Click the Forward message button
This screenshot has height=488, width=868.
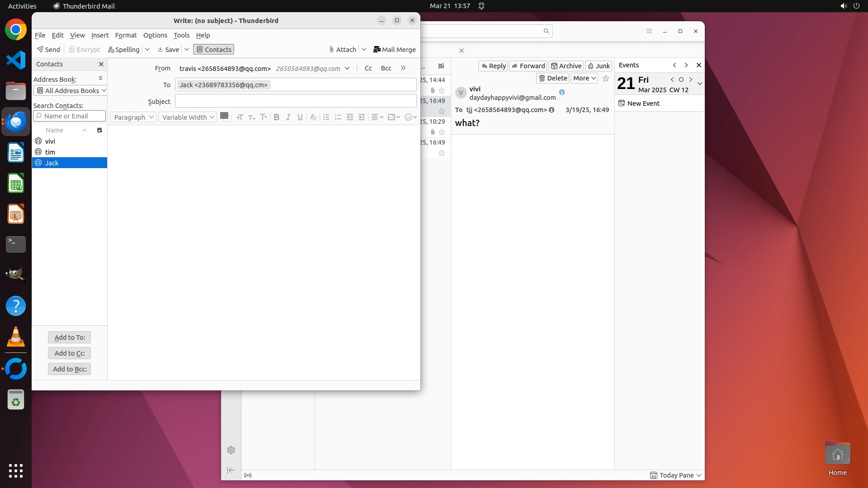(528, 66)
